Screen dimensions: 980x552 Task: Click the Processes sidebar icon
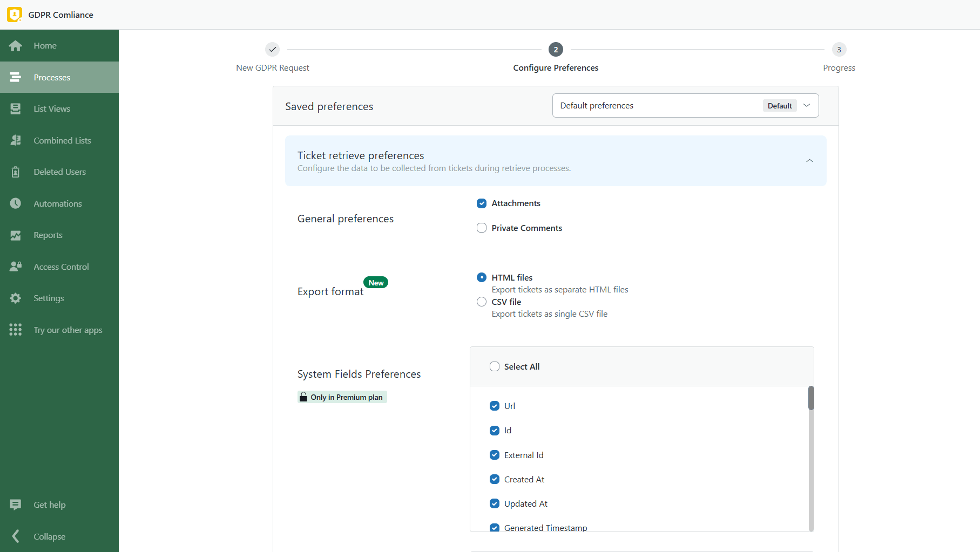click(16, 77)
